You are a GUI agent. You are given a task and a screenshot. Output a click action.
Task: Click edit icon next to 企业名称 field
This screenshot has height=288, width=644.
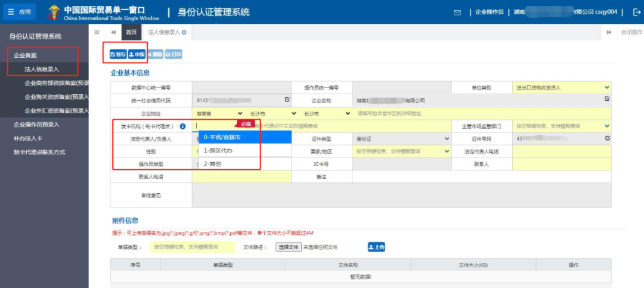tap(607, 98)
